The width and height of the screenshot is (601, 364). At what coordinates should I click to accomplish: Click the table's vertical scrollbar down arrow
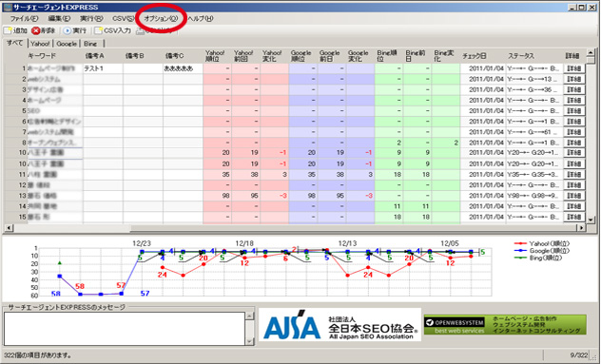point(591,220)
